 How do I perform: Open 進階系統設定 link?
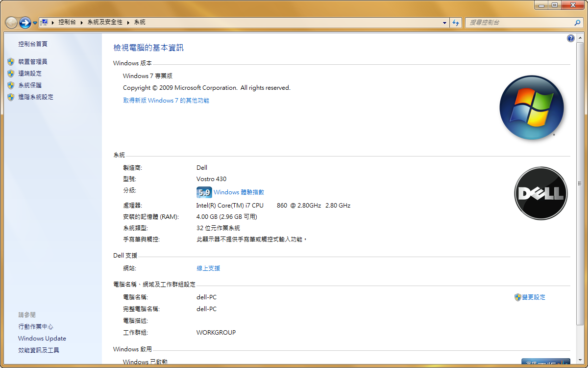[36, 97]
